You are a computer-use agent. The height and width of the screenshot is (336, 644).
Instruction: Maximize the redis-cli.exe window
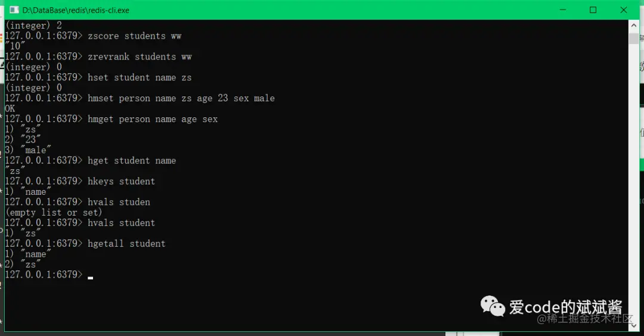pos(593,10)
